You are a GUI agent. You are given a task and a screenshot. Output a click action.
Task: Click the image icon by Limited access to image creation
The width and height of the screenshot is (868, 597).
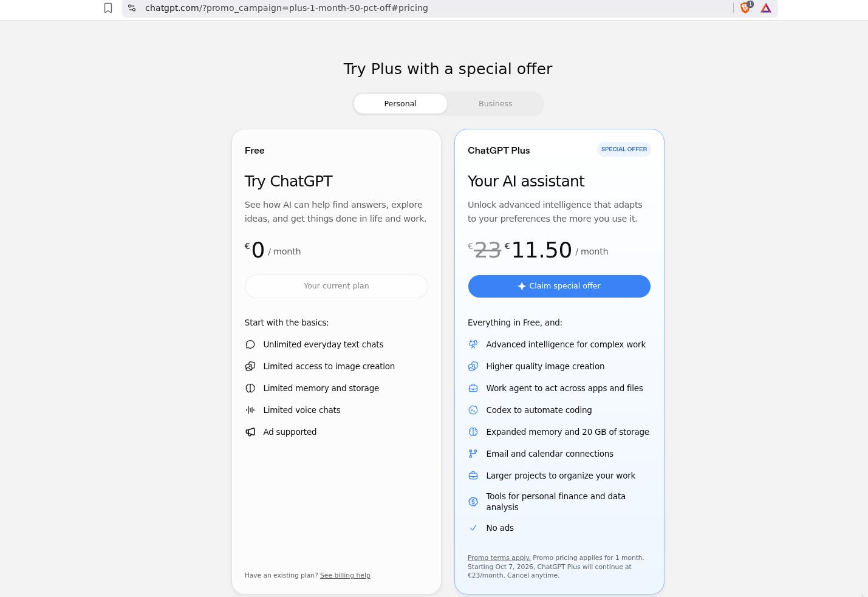(250, 366)
